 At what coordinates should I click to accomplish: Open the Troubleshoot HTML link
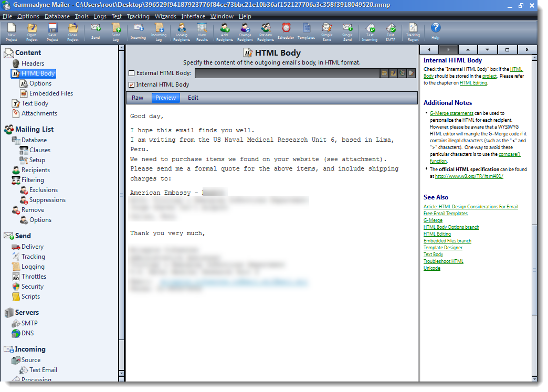click(443, 261)
